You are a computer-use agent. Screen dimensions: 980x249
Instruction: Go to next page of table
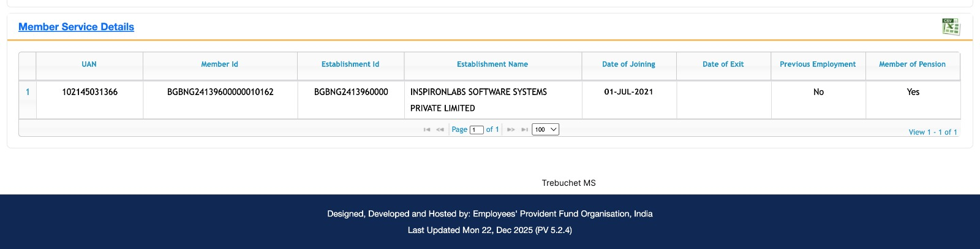coord(511,129)
